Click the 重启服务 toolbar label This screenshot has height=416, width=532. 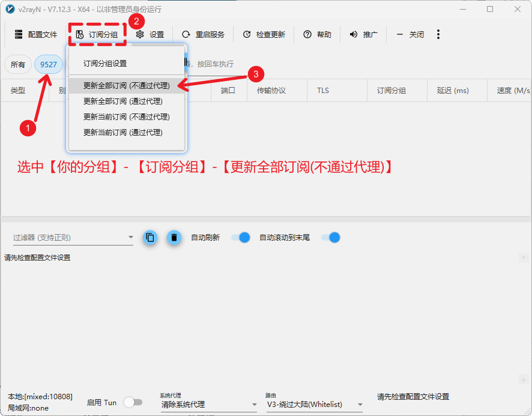click(210, 35)
